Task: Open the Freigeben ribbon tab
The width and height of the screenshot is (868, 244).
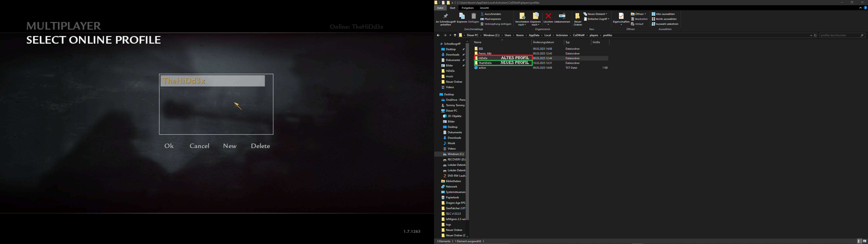Action: (x=468, y=8)
